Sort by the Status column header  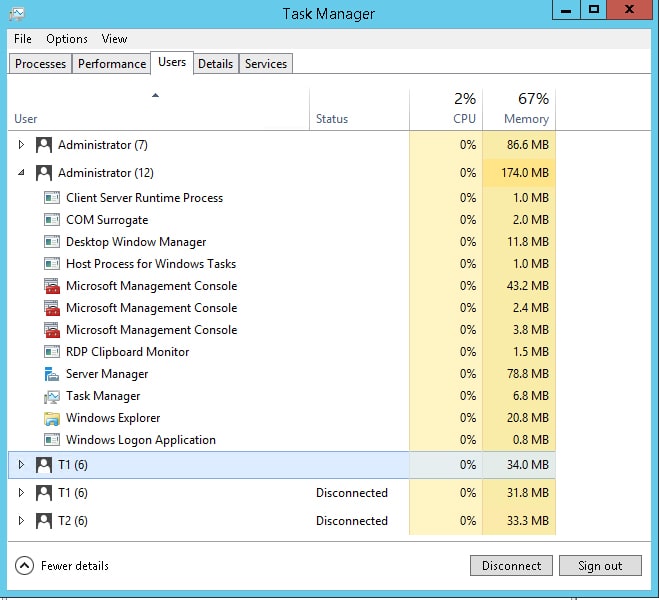pos(359,109)
